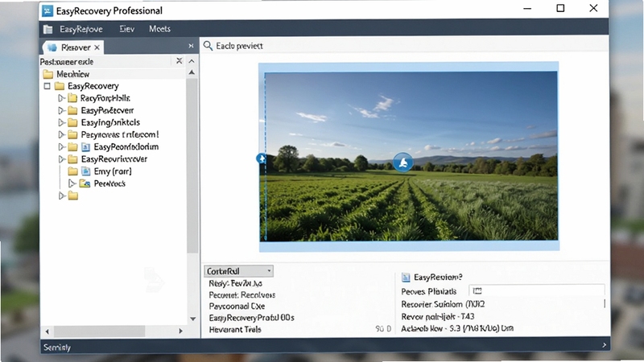Open the Eiev menu
The height and width of the screenshot is (362, 644).
(127, 29)
